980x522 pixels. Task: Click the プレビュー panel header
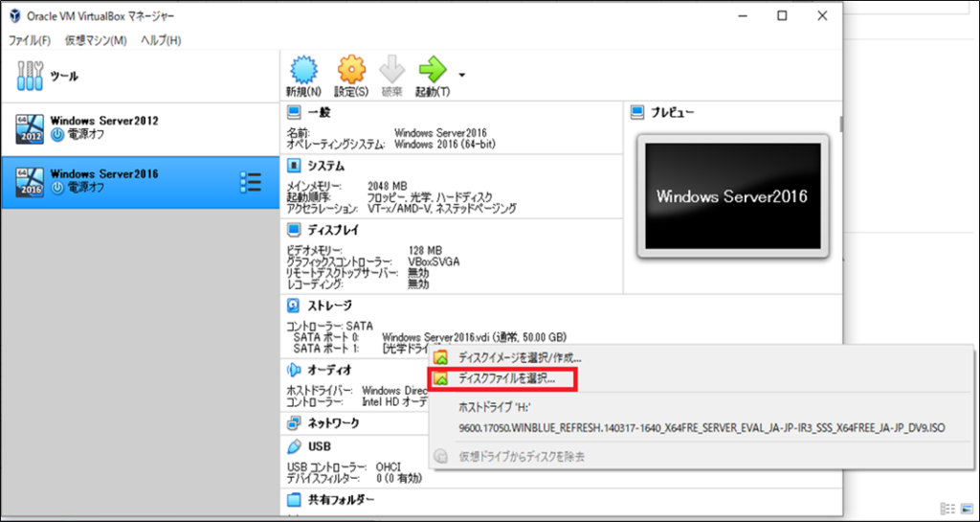pos(674,113)
